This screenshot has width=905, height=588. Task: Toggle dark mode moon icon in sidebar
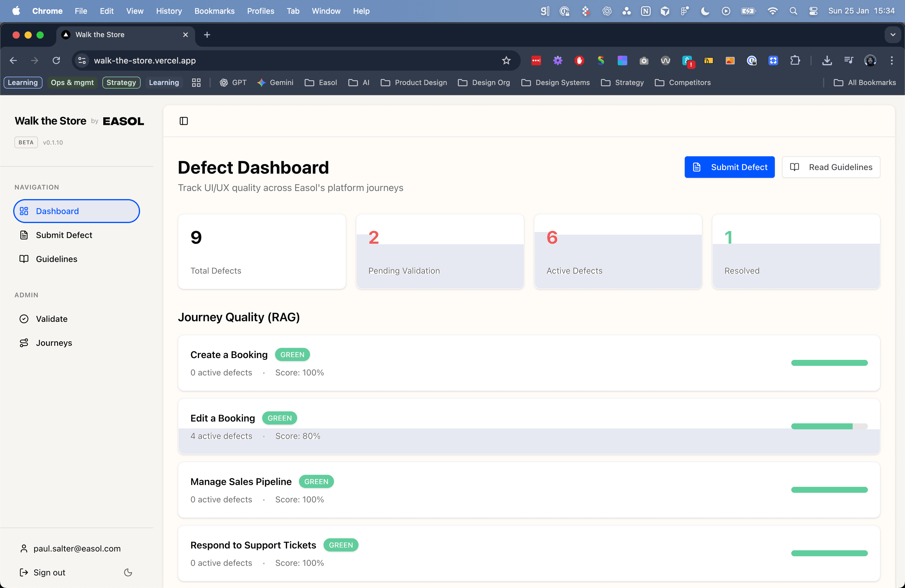click(x=128, y=572)
